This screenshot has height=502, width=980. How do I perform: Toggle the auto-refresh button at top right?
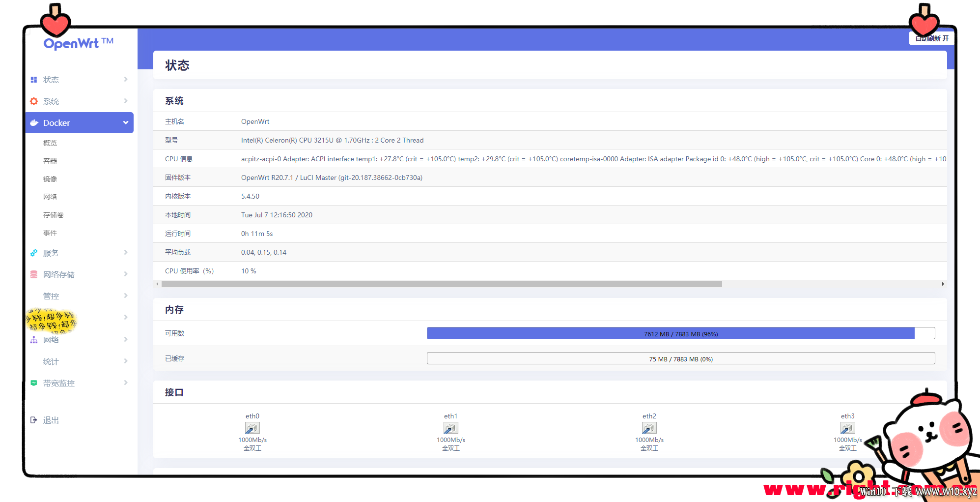[931, 38]
